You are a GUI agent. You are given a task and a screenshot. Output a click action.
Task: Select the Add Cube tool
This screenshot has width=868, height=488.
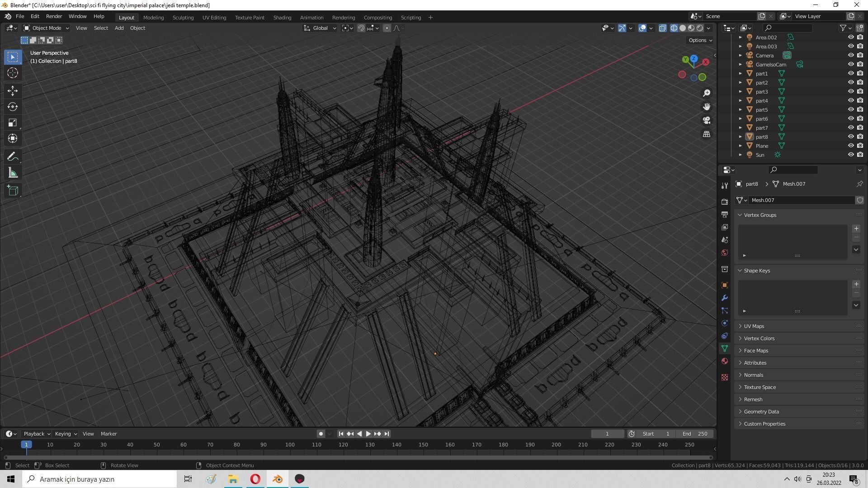tap(13, 190)
